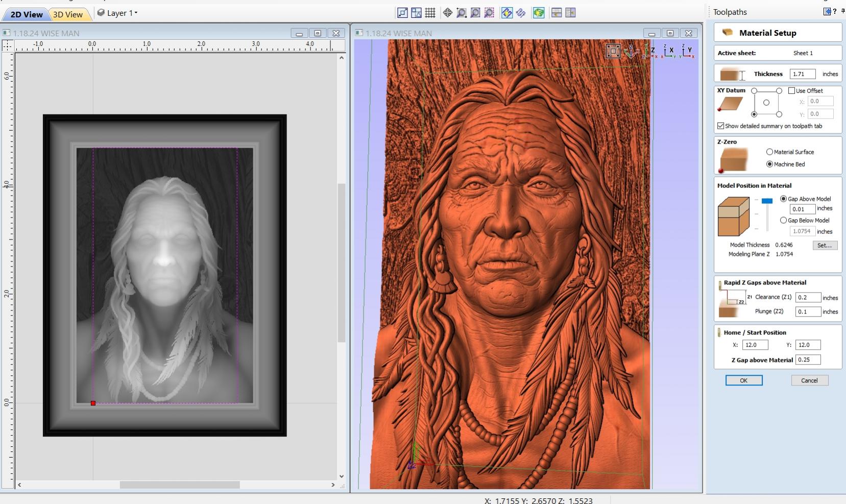Switch to the 3D View tab

68,14
